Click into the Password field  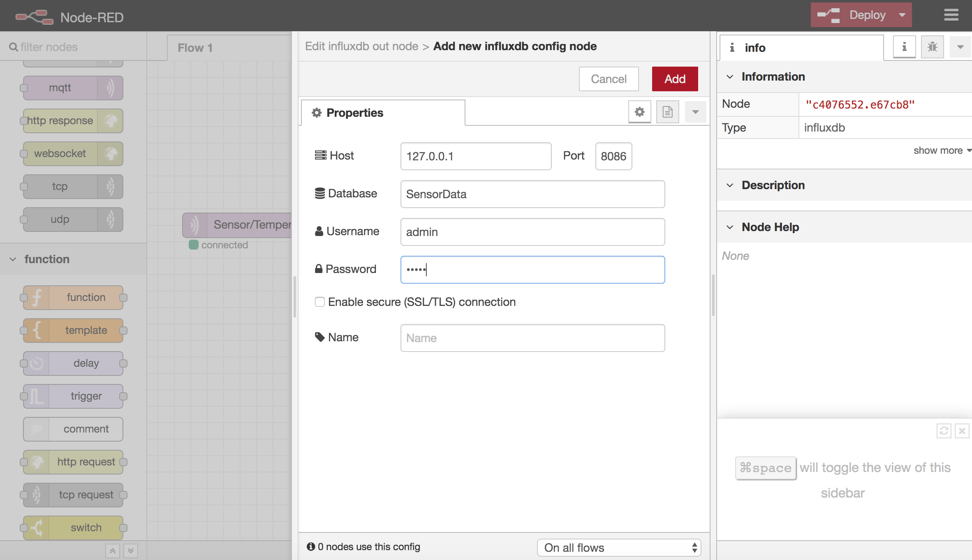tap(532, 270)
